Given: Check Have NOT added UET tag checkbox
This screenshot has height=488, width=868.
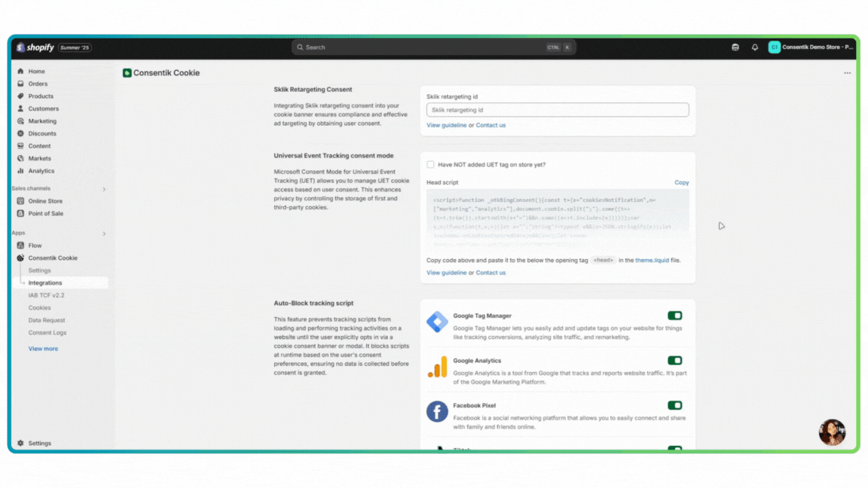Looking at the screenshot, I should (430, 164).
